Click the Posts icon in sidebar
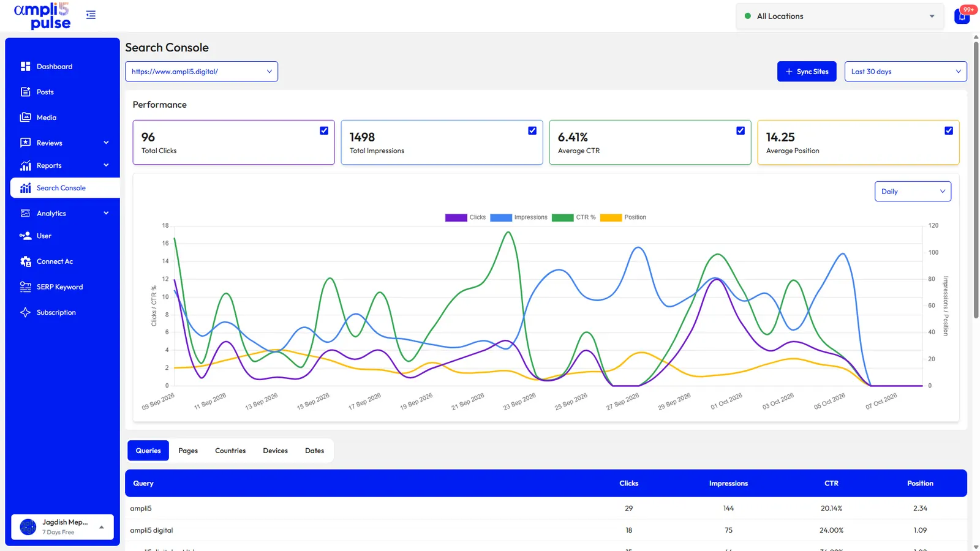The width and height of the screenshot is (980, 551). click(x=25, y=92)
